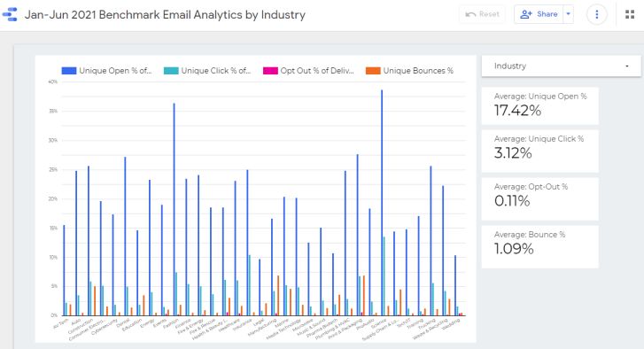
Task: Select the Average Bounce % scorecard
Action: 539,246
